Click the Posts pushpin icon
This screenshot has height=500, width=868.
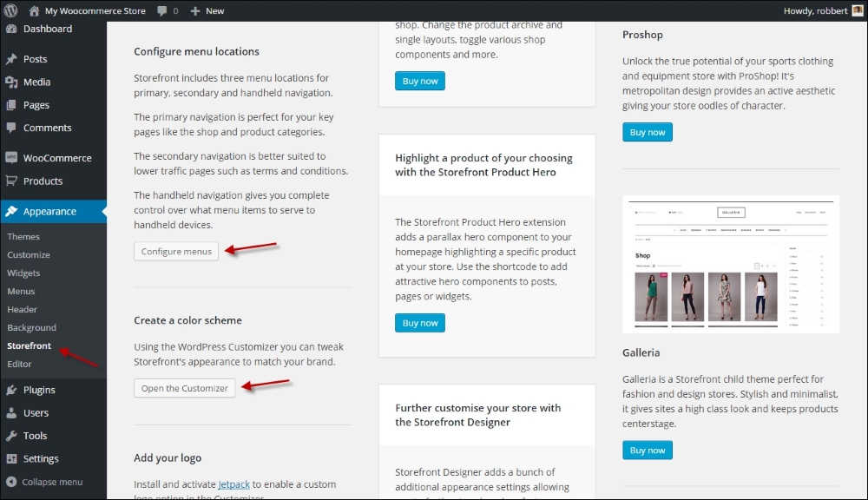[x=11, y=59]
